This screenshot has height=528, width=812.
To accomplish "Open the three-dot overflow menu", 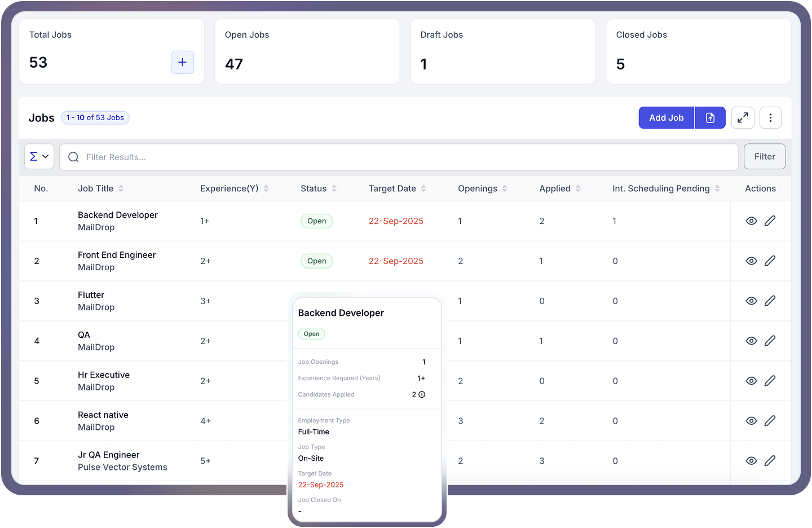I will click(770, 117).
